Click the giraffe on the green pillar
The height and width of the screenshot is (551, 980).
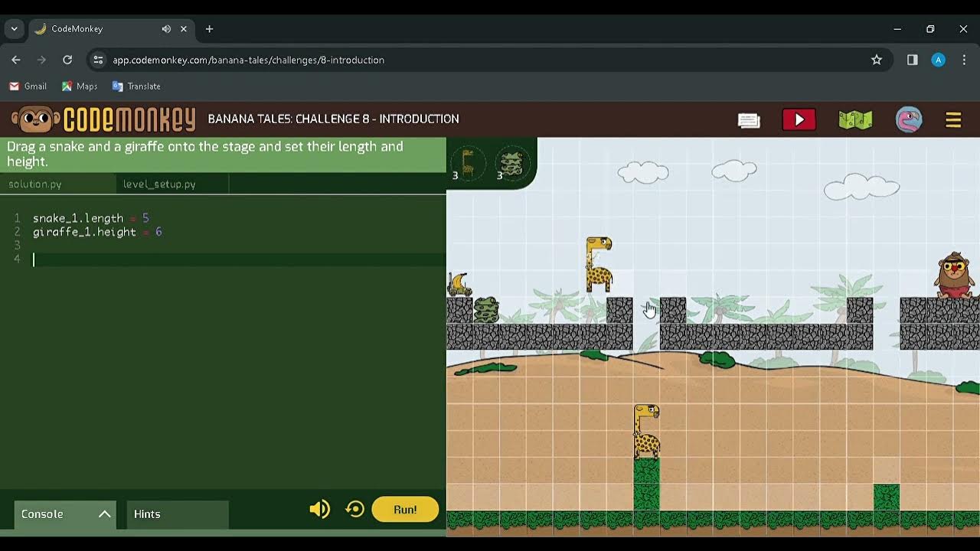(x=647, y=432)
